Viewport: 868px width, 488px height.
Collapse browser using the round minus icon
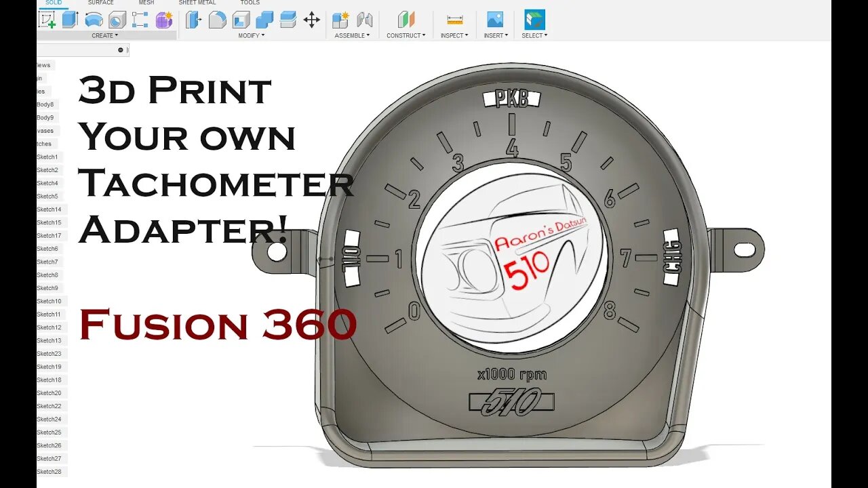(x=121, y=50)
